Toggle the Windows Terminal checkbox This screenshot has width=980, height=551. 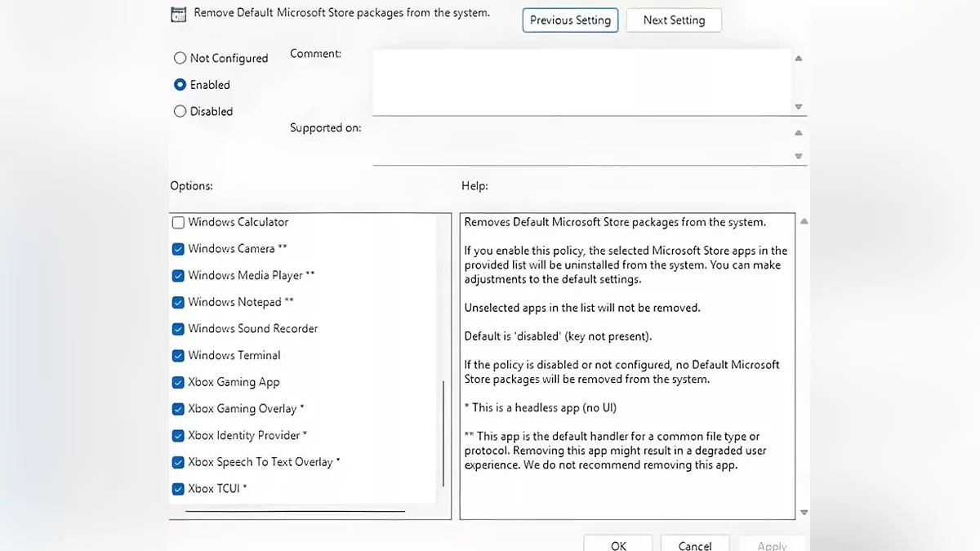[178, 356]
